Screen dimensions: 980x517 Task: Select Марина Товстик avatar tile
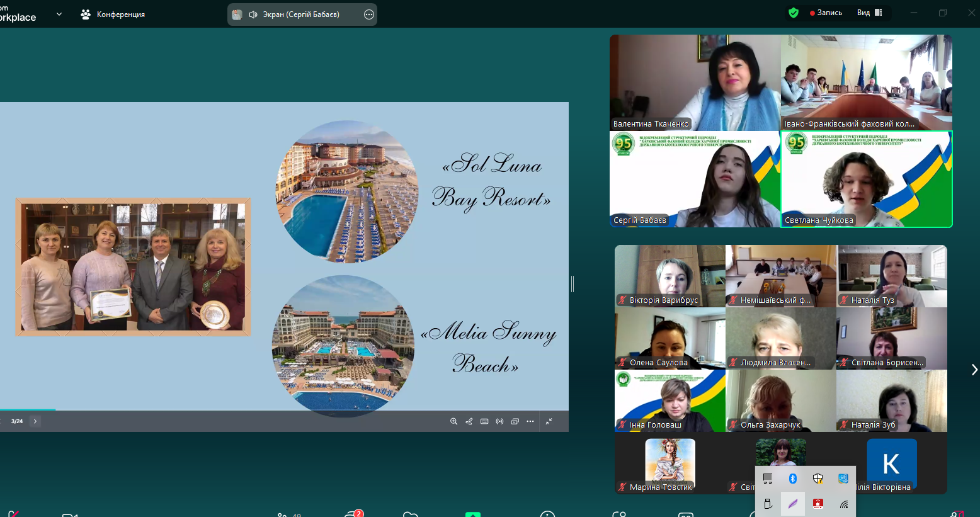click(x=670, y=463)
